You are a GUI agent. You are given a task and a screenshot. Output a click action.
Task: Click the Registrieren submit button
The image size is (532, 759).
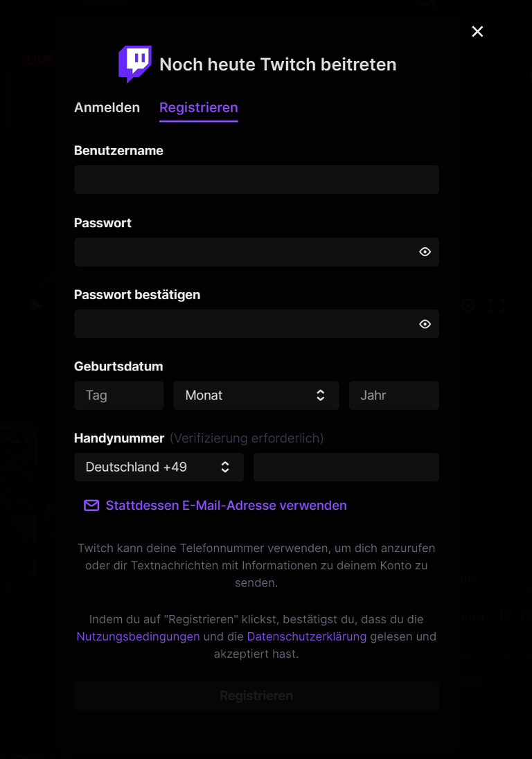point(256,695)
